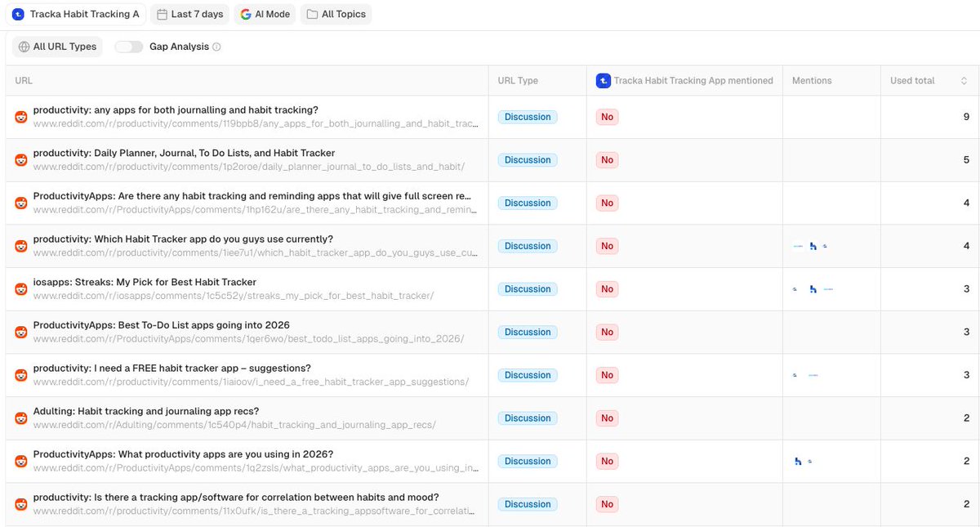Click the No badge on the Which Habit Tracker row
Screen dimensions: 980x527
[607, 246]
